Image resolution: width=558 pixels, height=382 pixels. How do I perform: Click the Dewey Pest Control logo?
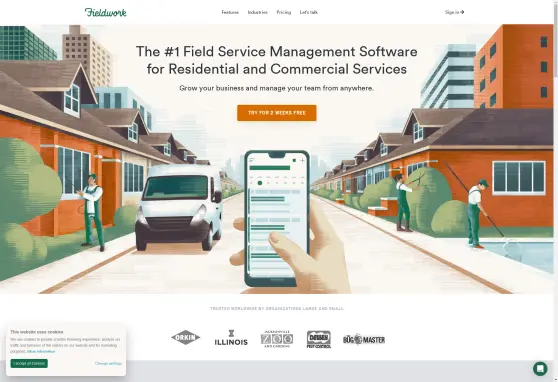tap(319, 339)
